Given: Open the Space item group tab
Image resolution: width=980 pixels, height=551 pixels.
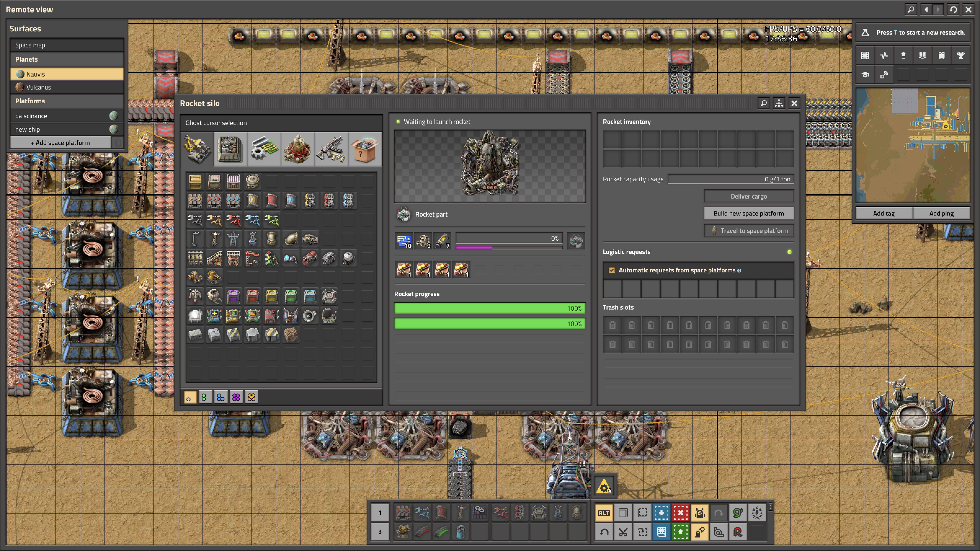Looking at the screenshot, I should point(297,149).
